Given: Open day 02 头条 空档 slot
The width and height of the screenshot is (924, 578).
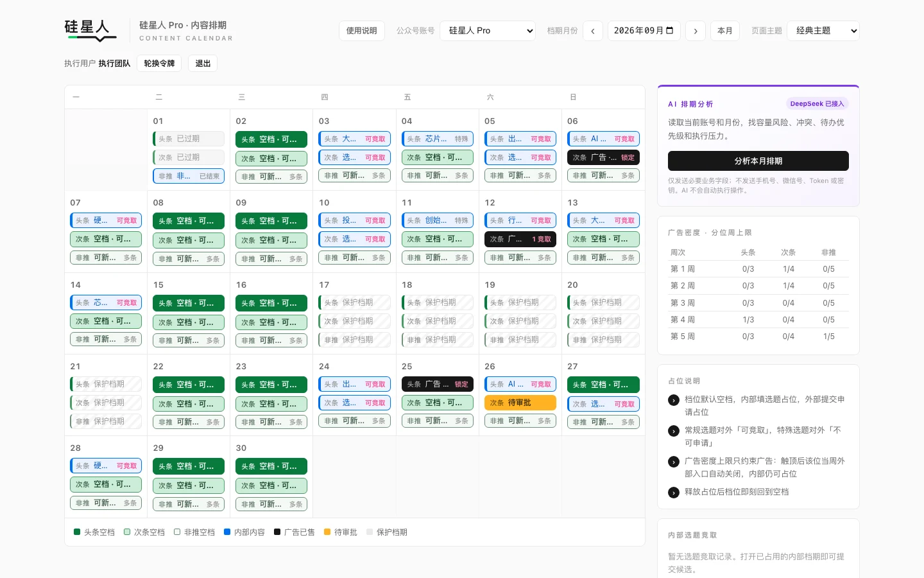Looking at the screenshot, I should click(271, 139).
